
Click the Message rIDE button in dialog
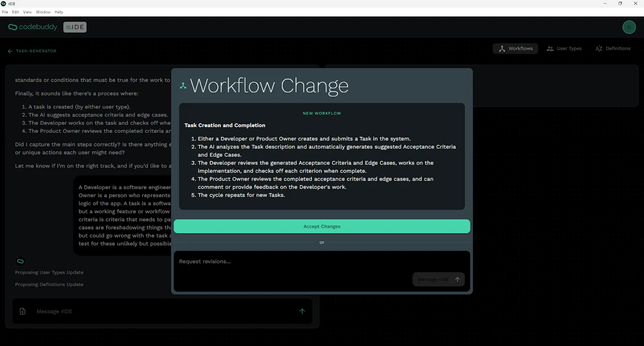439,279
